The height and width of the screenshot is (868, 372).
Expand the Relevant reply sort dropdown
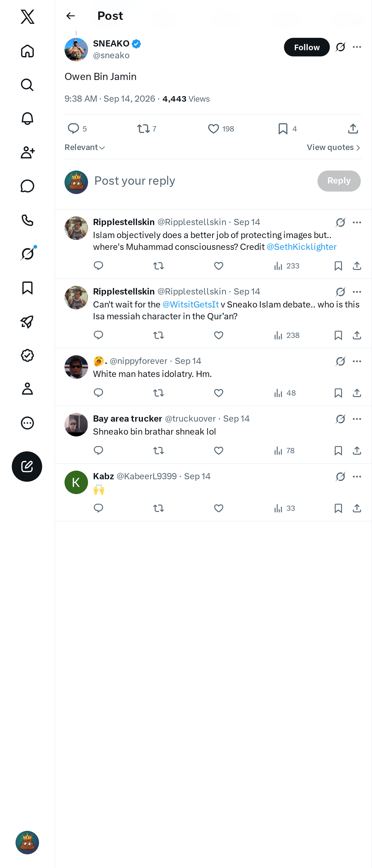tap(85, 148)
